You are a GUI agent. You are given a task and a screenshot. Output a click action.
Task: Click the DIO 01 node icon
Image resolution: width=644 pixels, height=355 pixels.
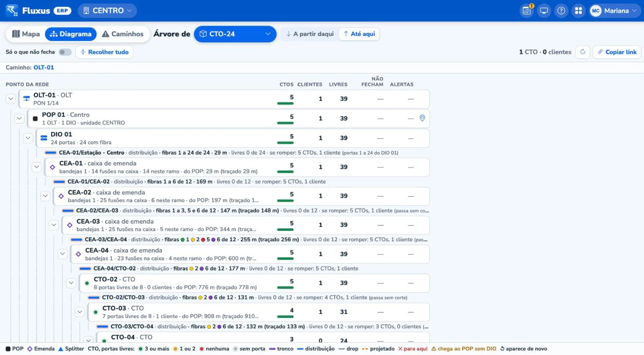click(44, 138)
